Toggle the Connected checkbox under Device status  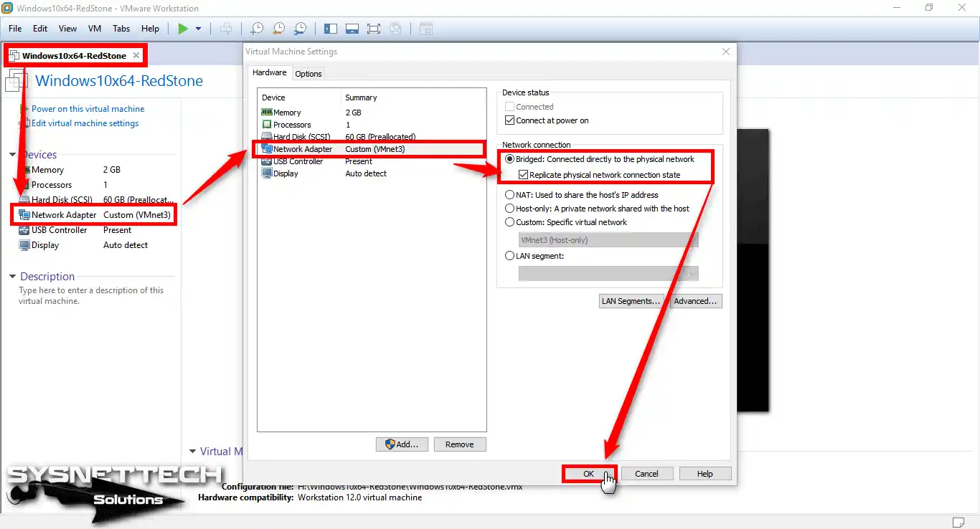coord(510,107)
